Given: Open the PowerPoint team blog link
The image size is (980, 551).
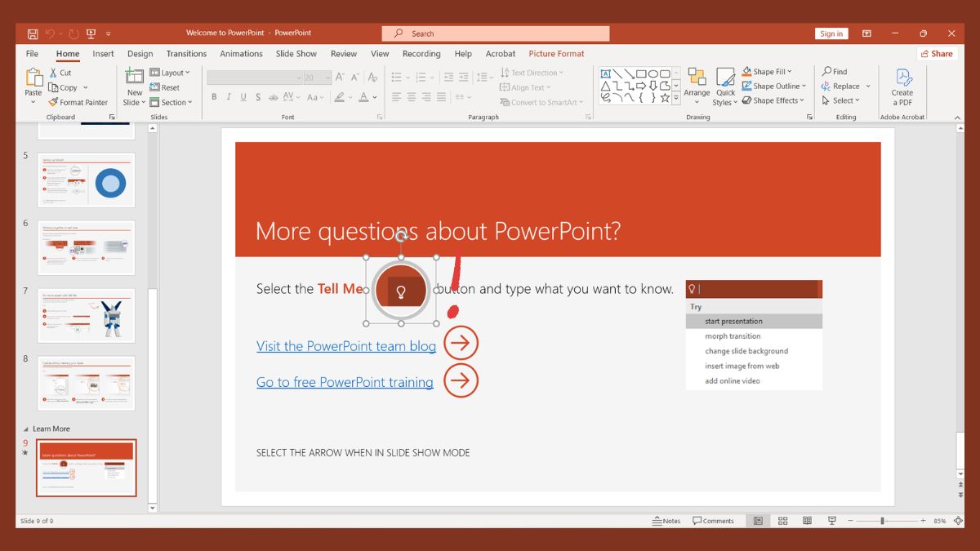Looking at the screenshot, I should tap(345, 346).
